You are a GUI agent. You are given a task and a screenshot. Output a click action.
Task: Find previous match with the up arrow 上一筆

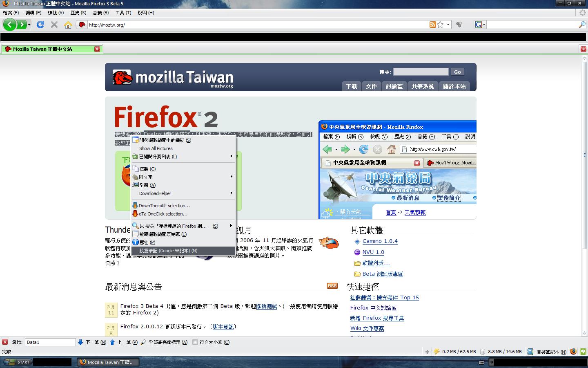tap(124, 342)
